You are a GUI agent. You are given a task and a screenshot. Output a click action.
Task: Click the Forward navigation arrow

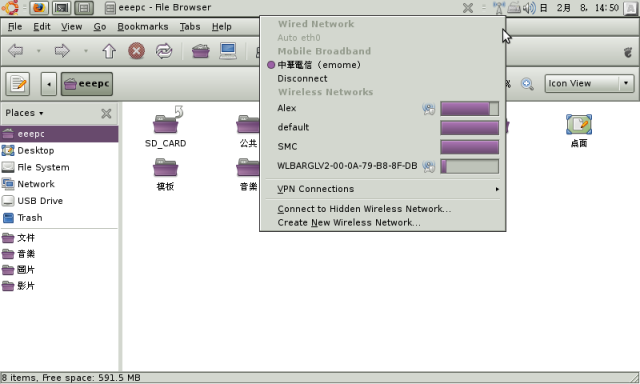coord(62,51)
